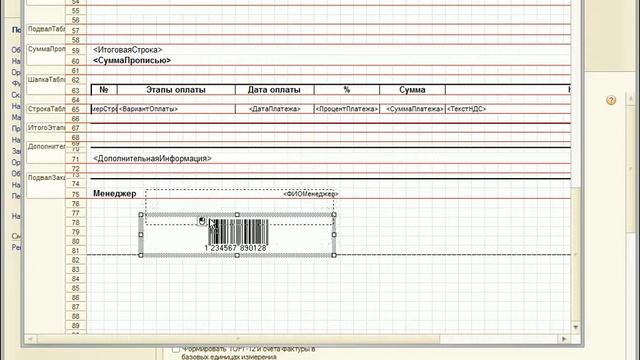Grab the top-right handle of barcode frame
640x360 pixels.
(334, 215)
